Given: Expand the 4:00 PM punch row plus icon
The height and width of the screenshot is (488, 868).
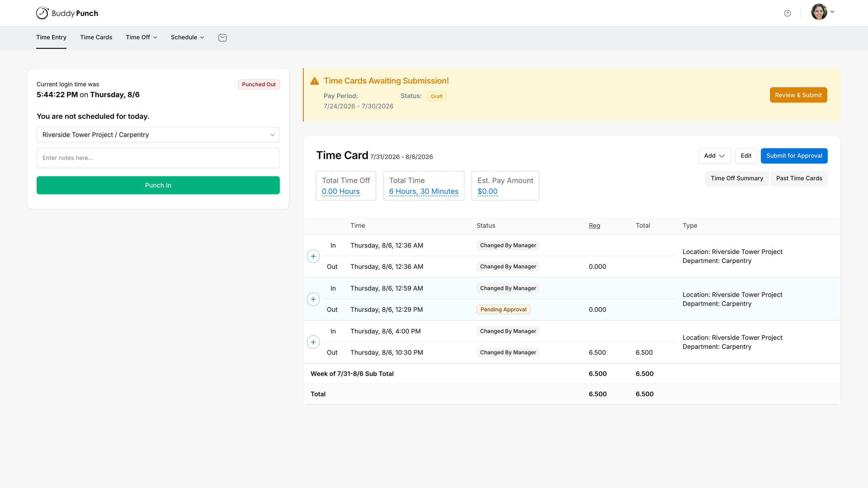Looking at the screenshot, I should click(x=313, y=342).
